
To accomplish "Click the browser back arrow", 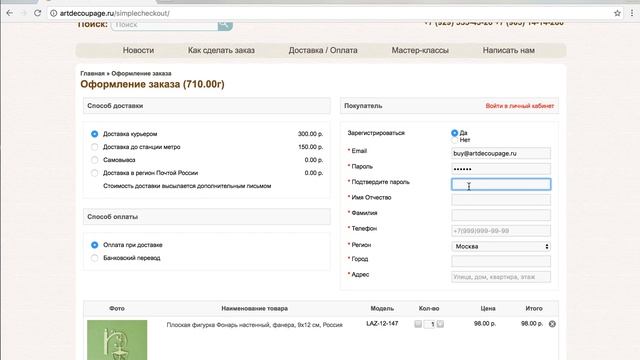I will [9, 13].
